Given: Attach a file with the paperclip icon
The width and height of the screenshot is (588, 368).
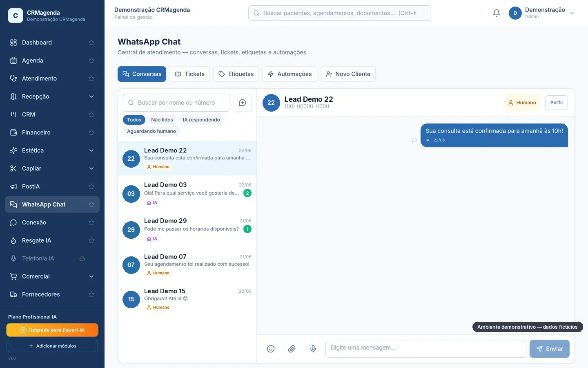Looking at the screenshot, I should click(292, 349).
